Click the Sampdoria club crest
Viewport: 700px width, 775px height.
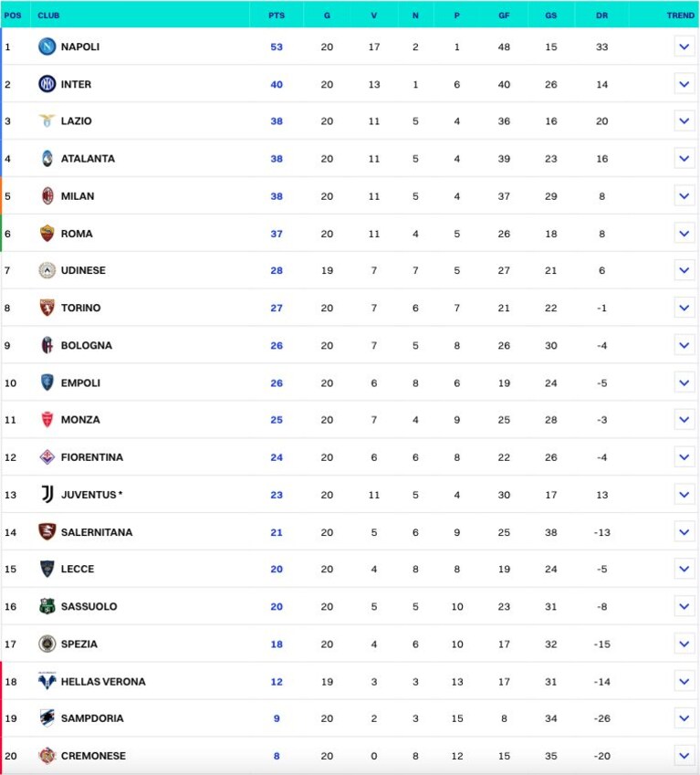47,717
